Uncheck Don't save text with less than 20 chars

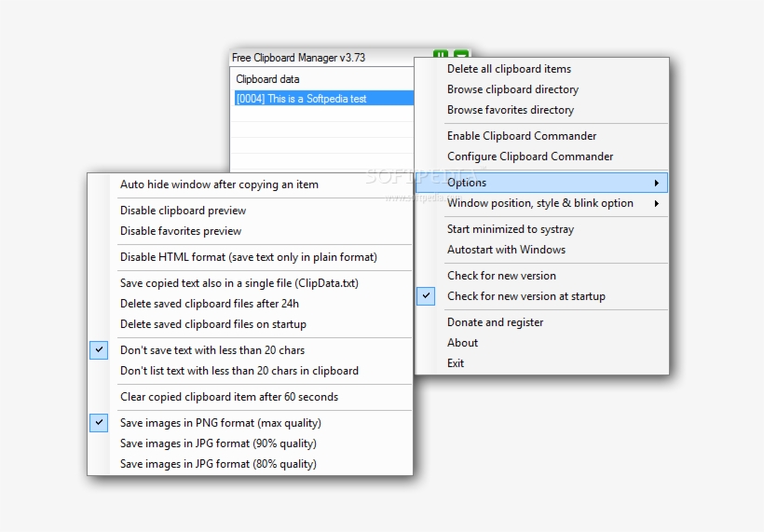(250, 350)
